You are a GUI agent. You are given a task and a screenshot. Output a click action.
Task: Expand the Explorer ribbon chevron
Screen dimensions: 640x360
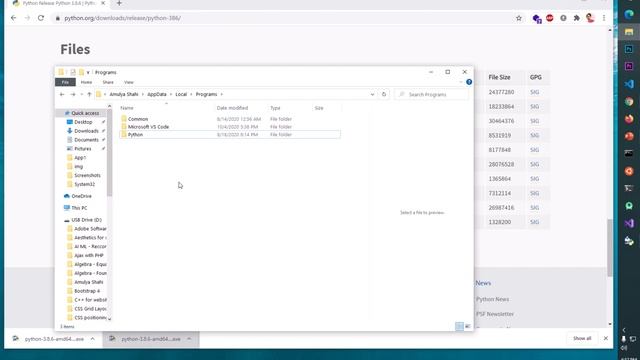click(461, 82)
